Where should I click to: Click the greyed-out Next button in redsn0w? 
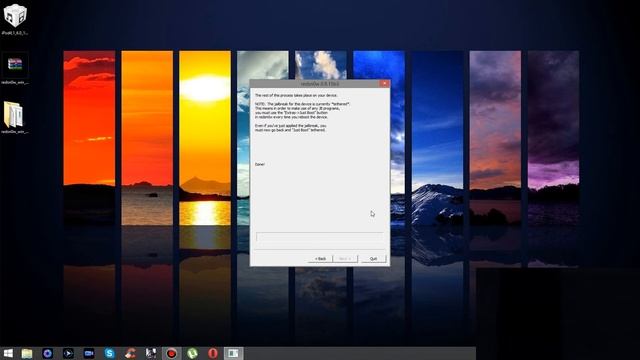[345, 259]
